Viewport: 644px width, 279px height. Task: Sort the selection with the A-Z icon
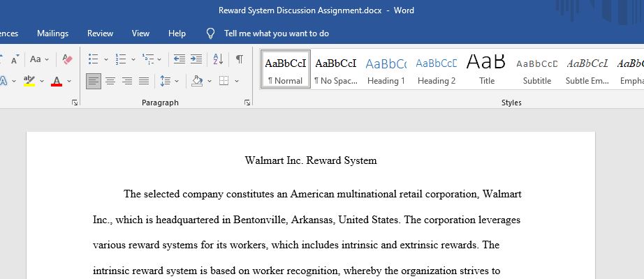point(218,59)
